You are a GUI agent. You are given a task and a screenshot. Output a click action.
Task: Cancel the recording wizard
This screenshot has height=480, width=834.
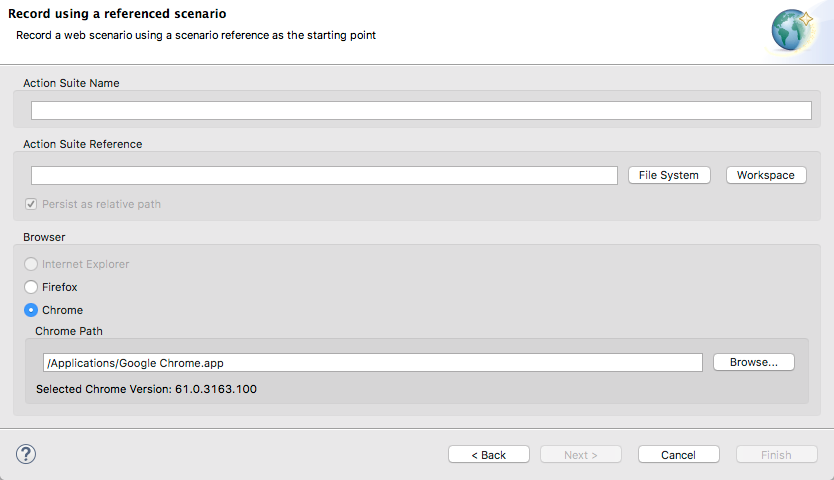[679, 454]
